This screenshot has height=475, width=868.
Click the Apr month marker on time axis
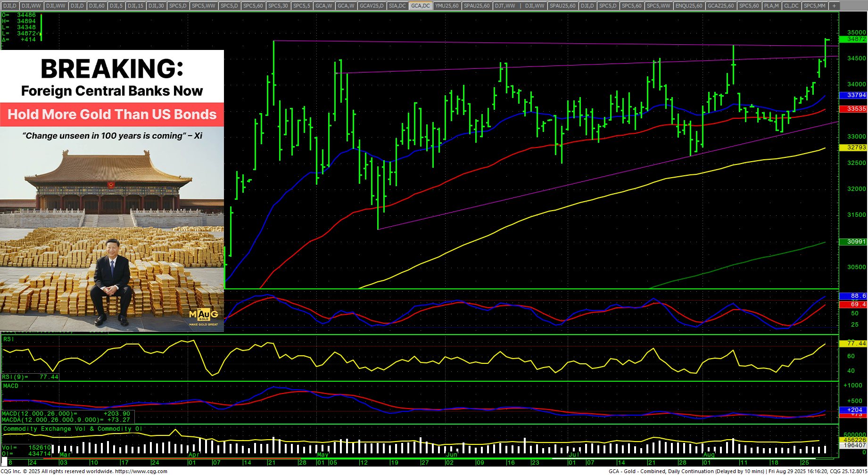[x=194, y=455]
